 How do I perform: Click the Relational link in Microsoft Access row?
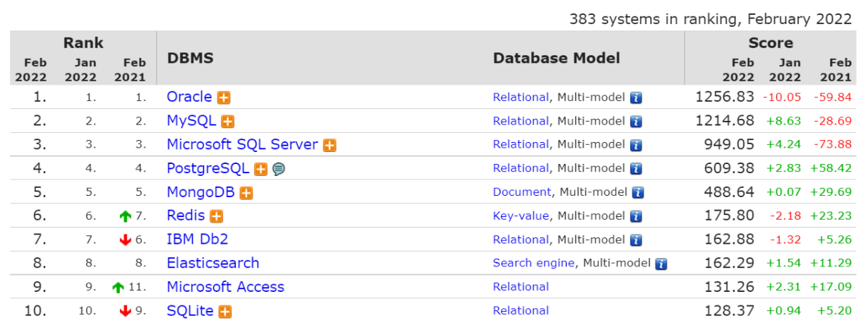[x=521, y=287]
